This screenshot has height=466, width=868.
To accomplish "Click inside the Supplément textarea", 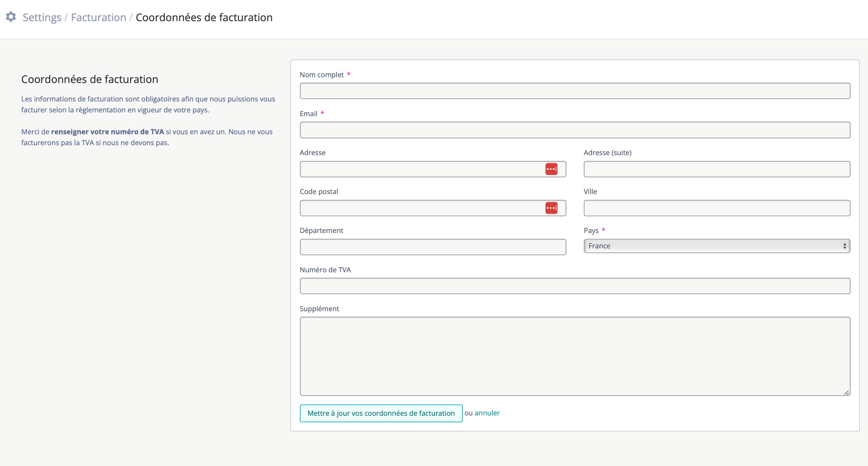I will [575, 356].
